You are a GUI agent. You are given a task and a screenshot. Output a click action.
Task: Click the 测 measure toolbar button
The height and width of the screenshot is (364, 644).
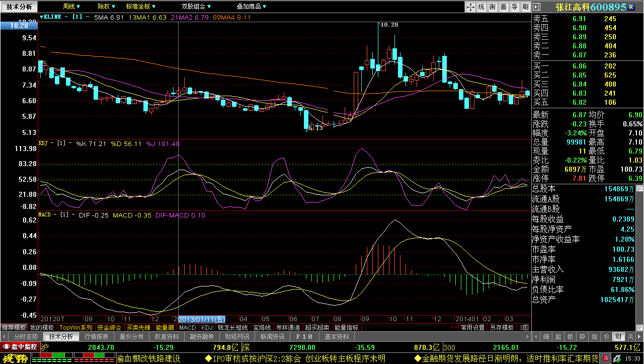[492, 7]
